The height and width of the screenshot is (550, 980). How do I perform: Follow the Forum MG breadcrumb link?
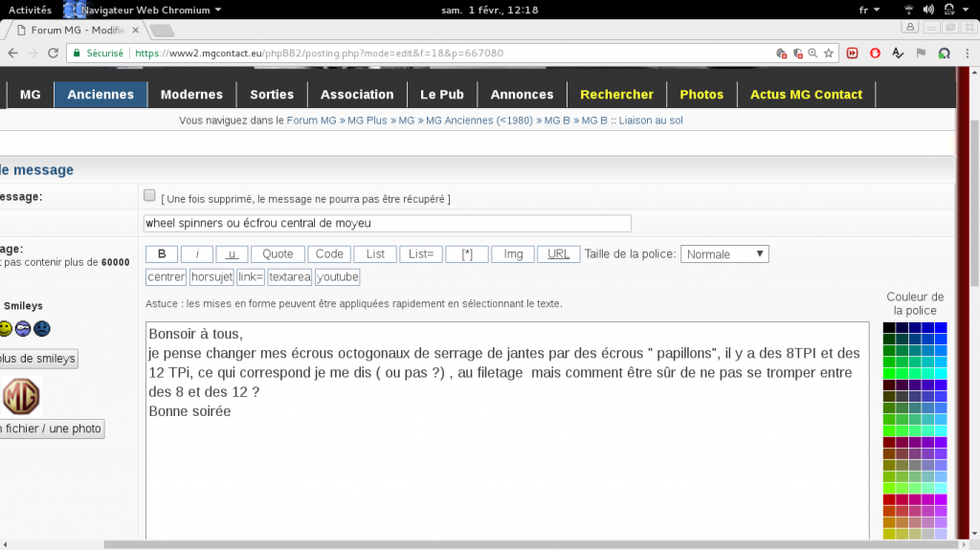(311, 120)
